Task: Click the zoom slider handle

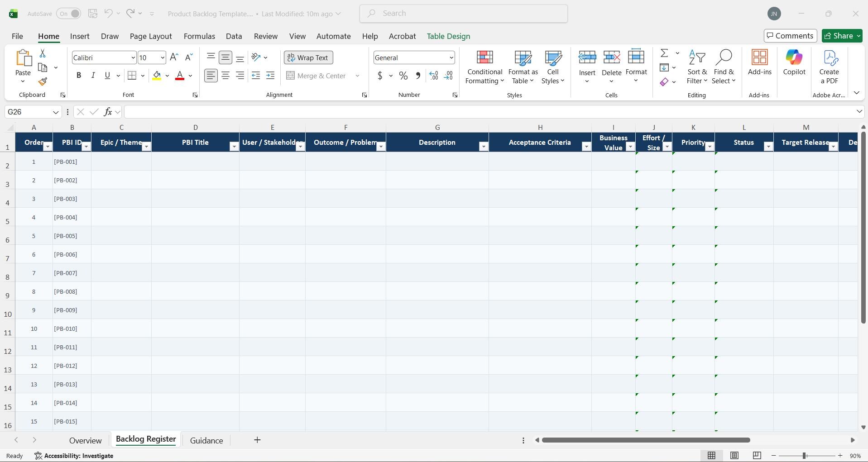Action: (804, 456)
